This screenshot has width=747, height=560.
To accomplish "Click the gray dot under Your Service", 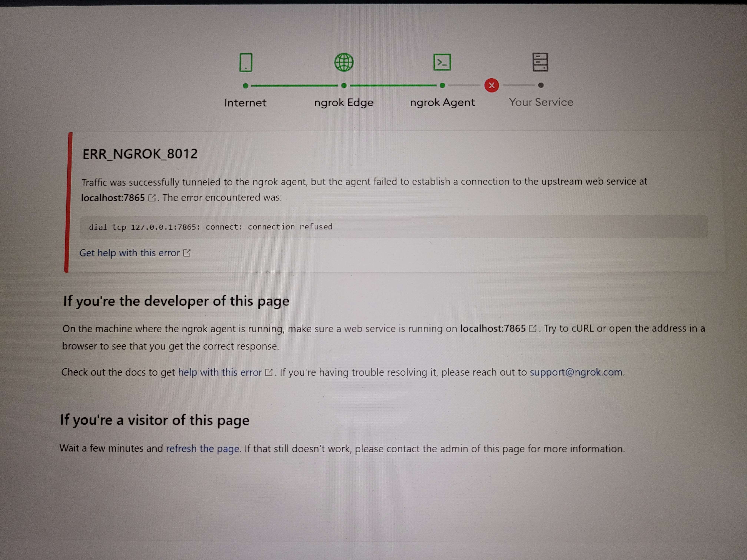I will pyautogui.click(x=541, y=85).
